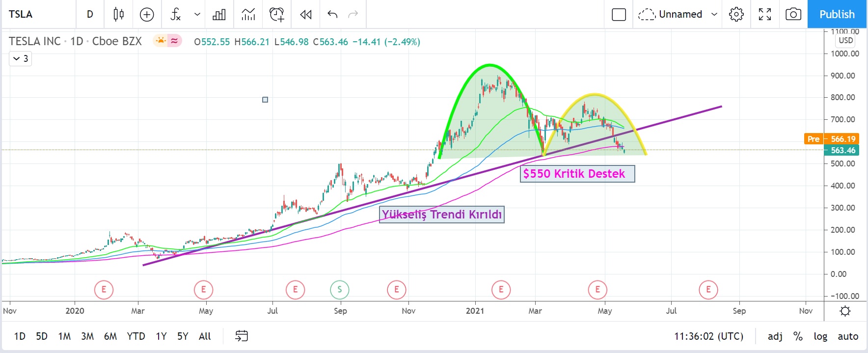The image size is (868, 353).
Task: Publish the chart idea
Action: pos(837,14)
